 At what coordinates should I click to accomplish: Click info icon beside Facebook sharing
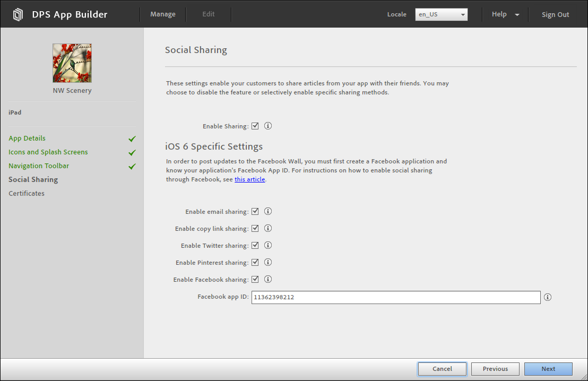[x=268, y=279]
